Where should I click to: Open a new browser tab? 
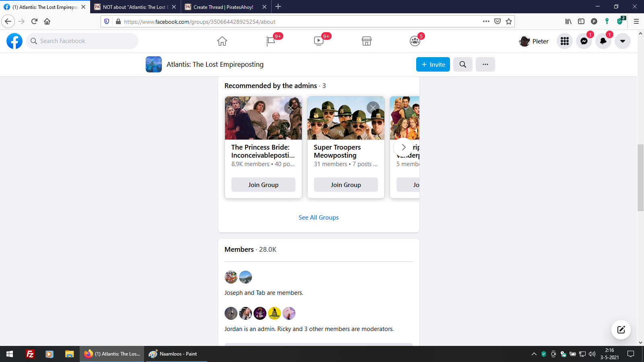point(278,6)
